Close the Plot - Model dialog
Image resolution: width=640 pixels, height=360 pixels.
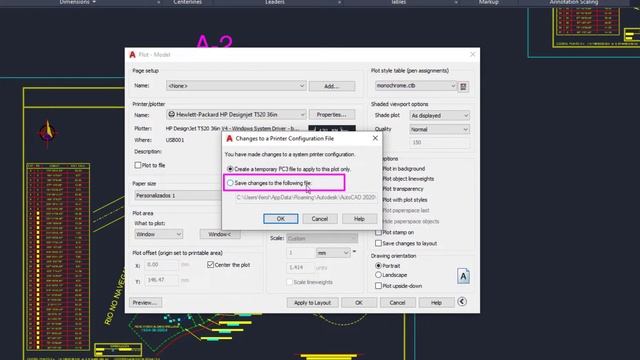pos(473,54)
